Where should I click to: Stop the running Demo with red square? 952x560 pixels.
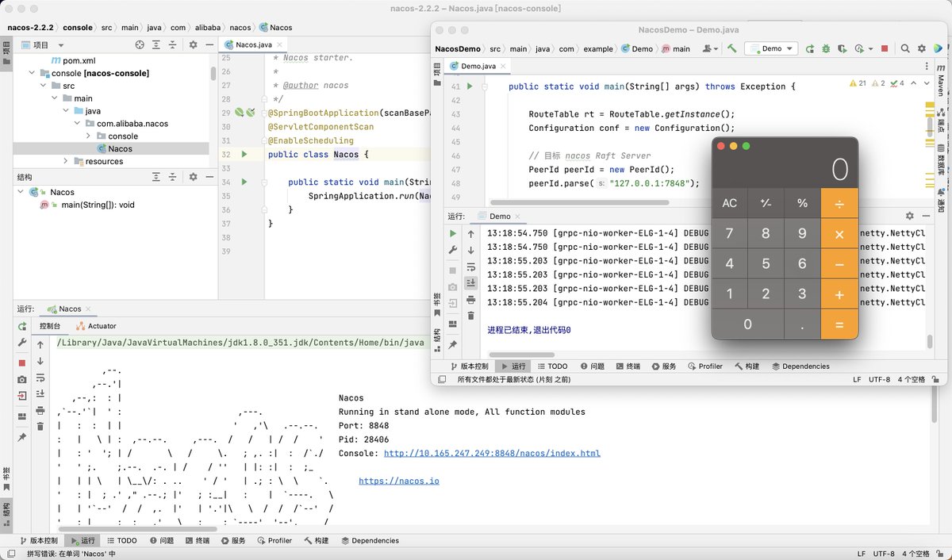(885, 48)
